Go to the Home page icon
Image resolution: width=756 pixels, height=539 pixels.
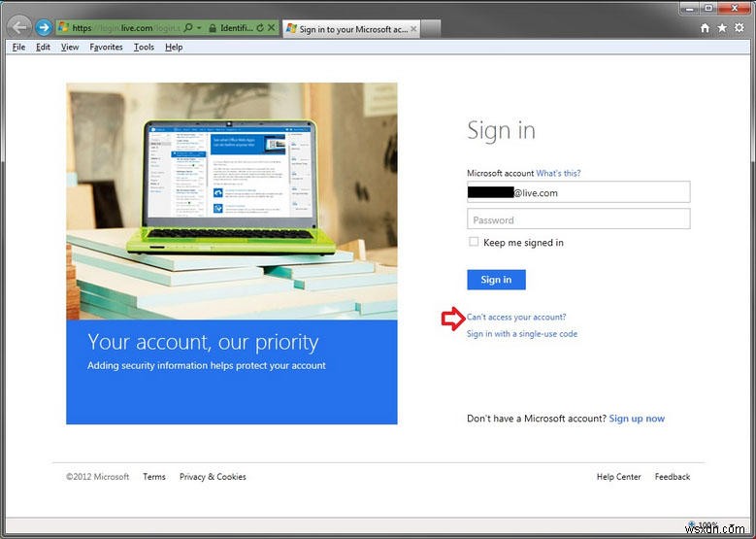coord(705,28)
